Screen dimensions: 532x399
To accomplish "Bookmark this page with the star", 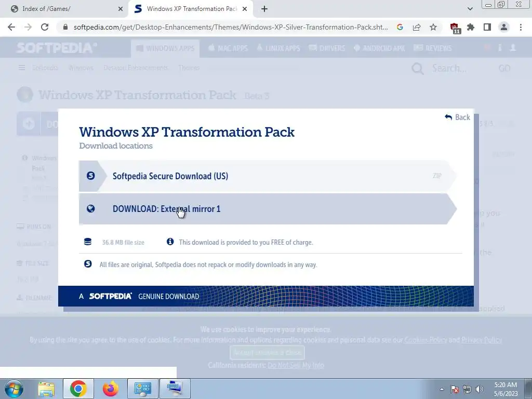I will click(x=433, y=27).
